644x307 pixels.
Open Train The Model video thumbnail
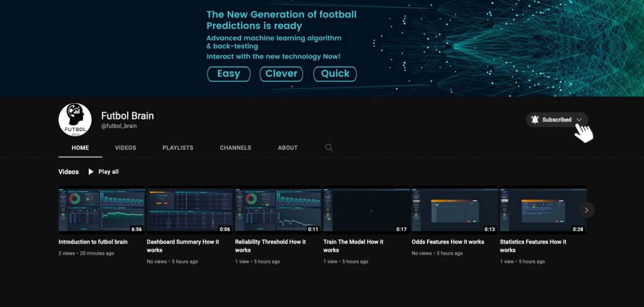coord(367,209)
